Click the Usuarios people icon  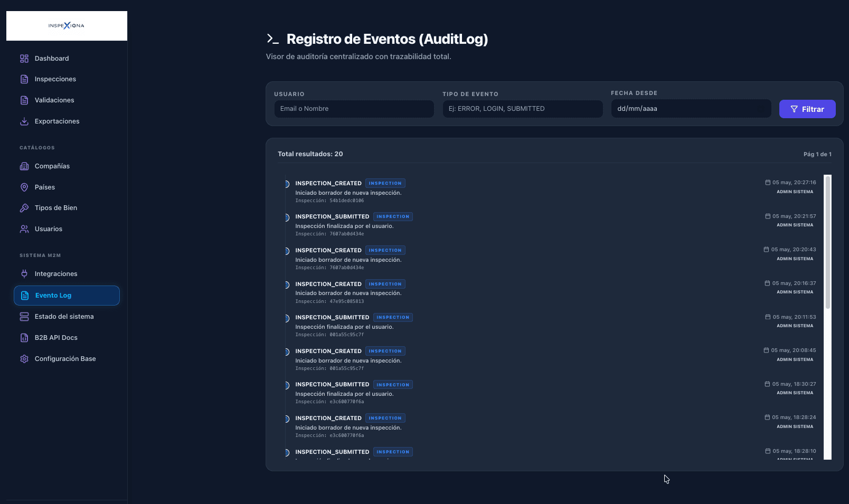[24, 229]
